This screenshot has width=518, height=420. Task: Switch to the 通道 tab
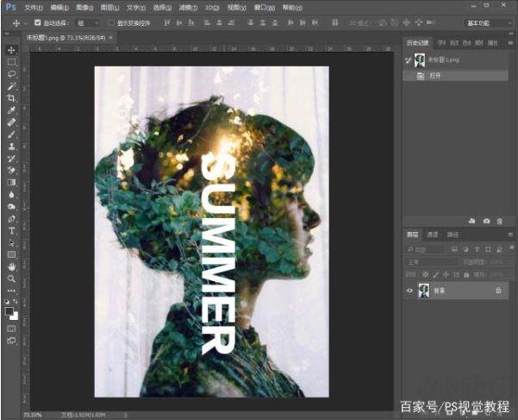pos(433,235)
